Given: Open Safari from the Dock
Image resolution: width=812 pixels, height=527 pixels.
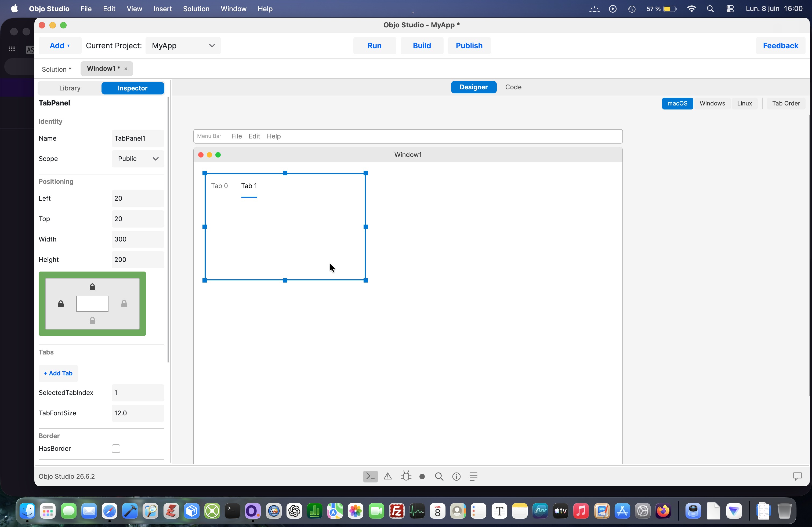Looking at the screenshot, I should [x=110, y=511].
